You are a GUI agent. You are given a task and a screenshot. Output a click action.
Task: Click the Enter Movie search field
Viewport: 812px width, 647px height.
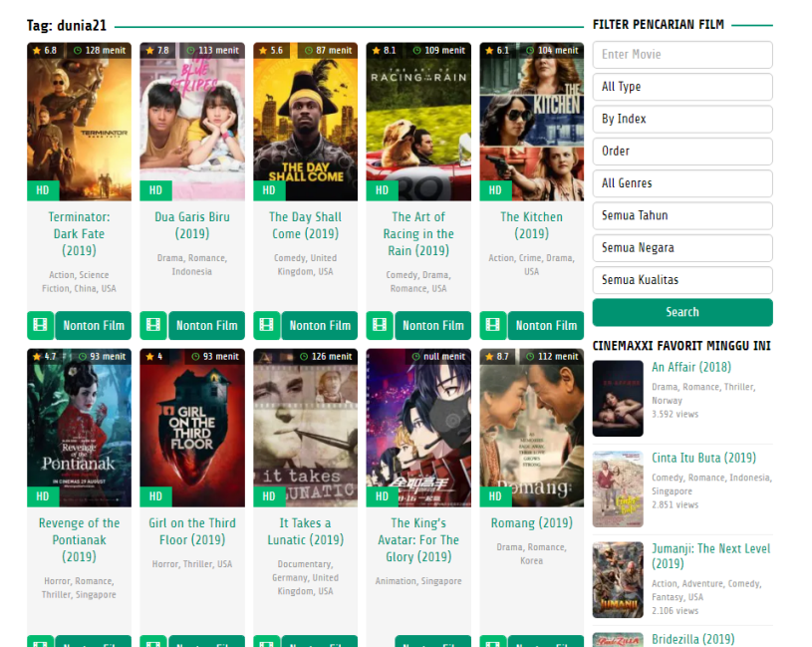[682, 55]
